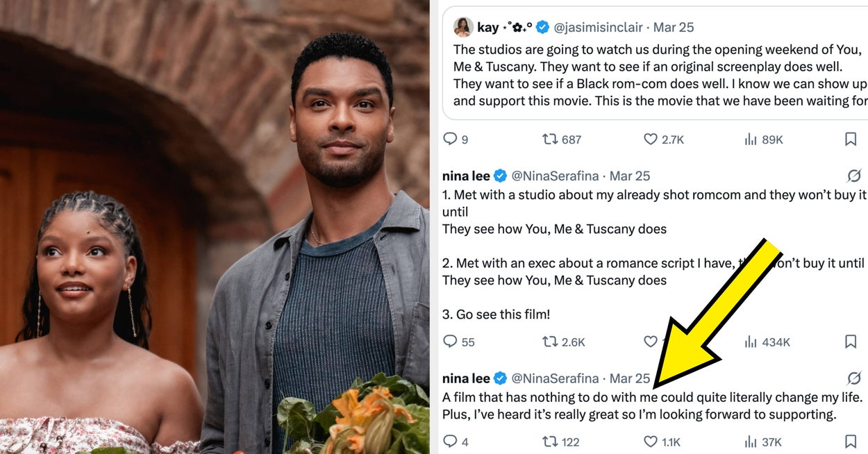
Task: Check the 37K views analytics icon
Action: pyautogui.click(x=751, y=442)
